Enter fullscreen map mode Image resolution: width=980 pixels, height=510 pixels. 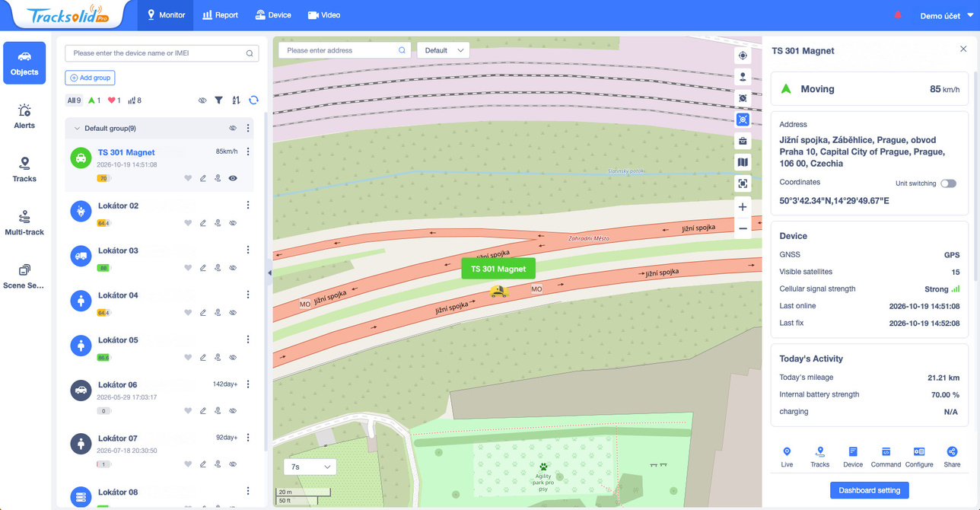tap(743, 183)
